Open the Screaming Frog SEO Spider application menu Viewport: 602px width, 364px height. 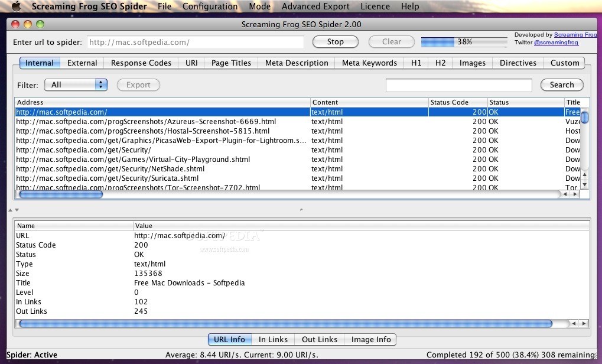[x=89, y=6]
